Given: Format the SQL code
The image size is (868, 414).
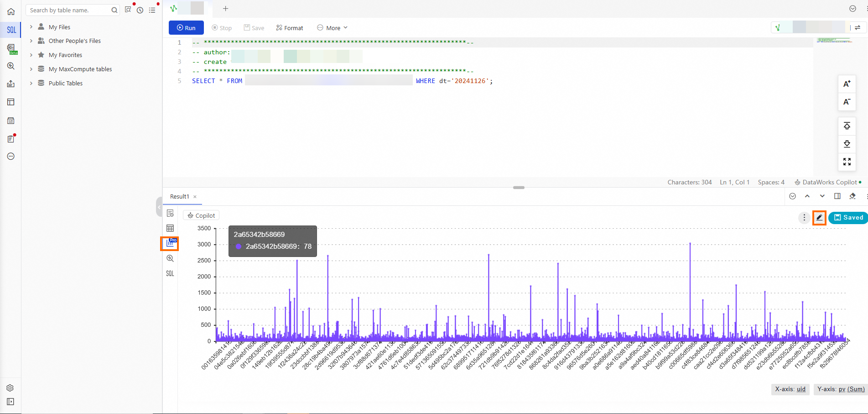Looking at the screenshot, I should pyautogui.click(x=289, y=27).
